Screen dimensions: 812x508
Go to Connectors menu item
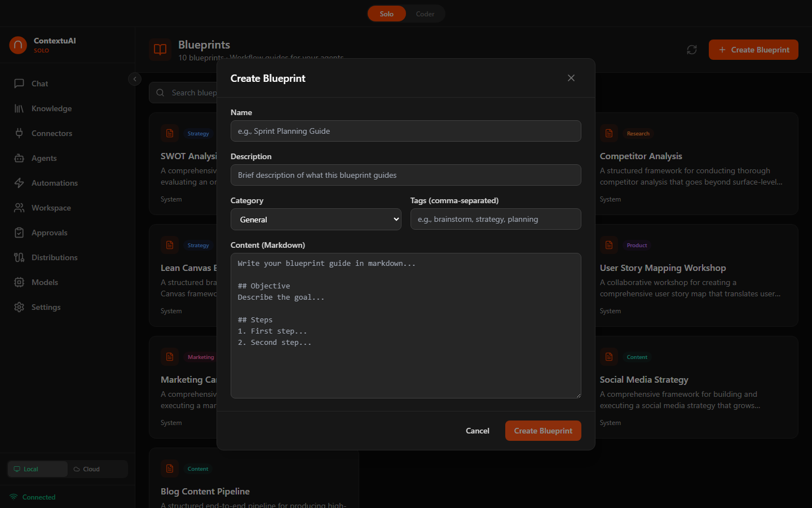[x=68, y=133]
